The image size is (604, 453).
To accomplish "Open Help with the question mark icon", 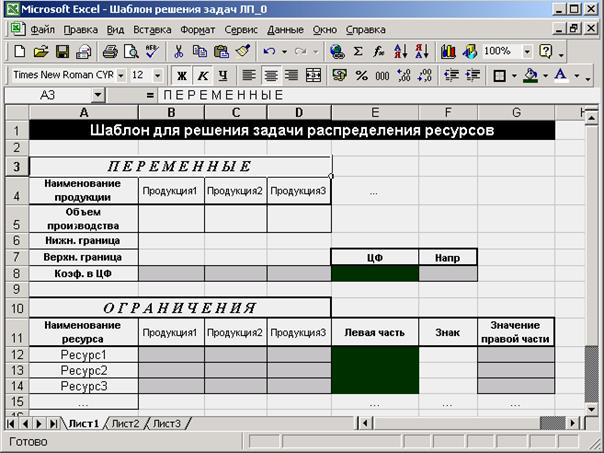I will 546,51.
